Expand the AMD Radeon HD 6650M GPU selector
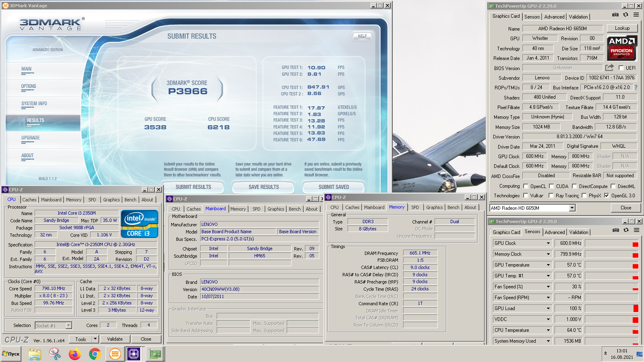 click(x=572, y=208)
